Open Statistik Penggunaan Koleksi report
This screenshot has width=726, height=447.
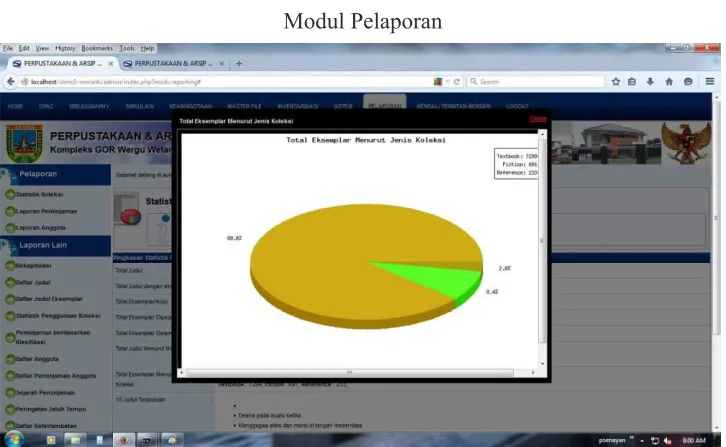[57, 316]
